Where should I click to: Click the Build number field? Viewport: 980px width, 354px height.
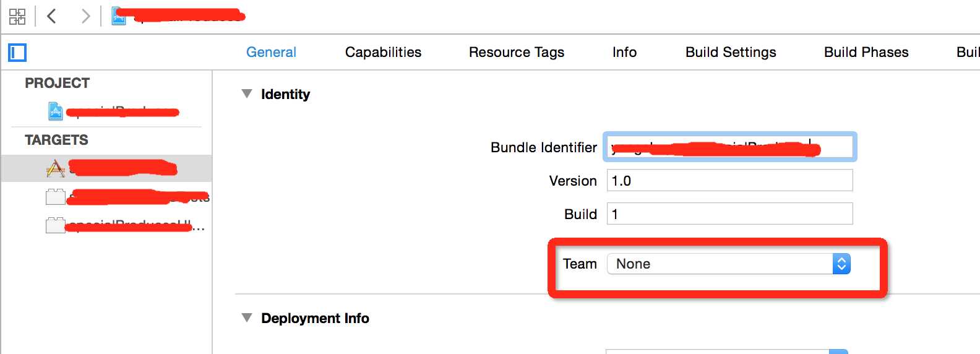tap(730, 214)
